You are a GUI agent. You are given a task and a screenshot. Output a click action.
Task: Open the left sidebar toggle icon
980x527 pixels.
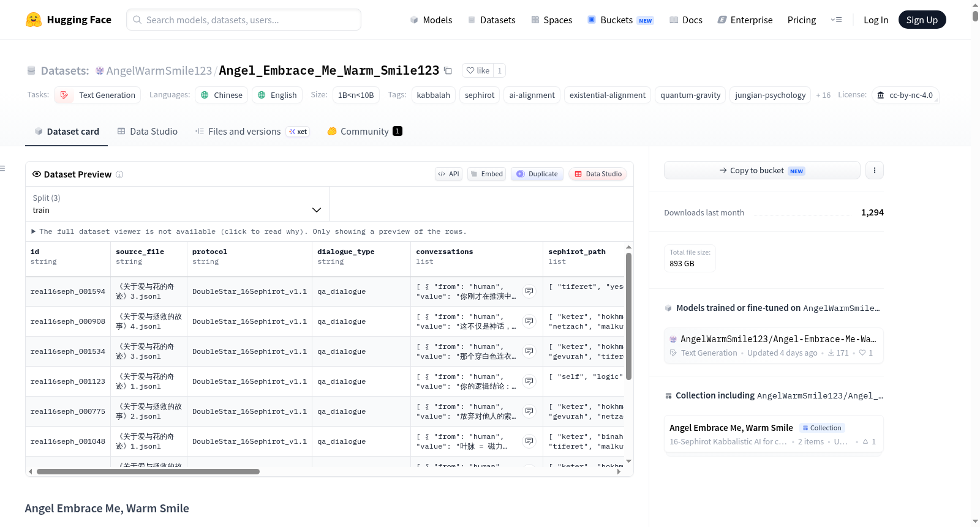pyautogui.click(x=2, y=168)
